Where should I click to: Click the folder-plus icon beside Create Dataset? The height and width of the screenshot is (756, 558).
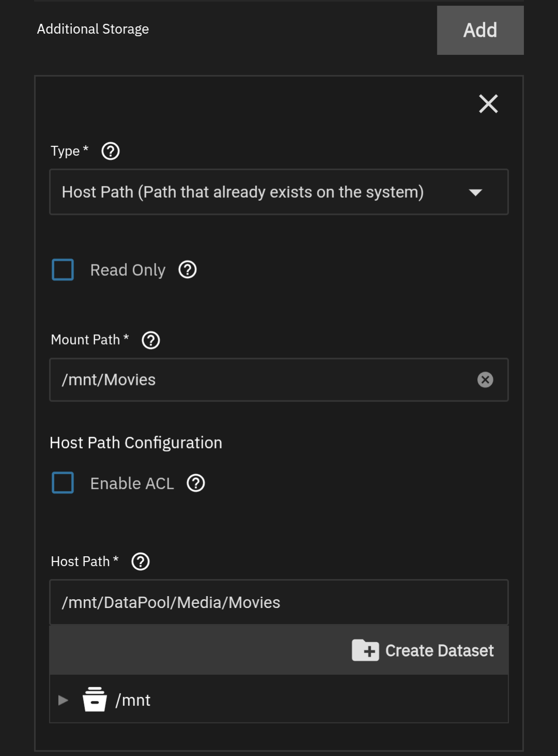[x=365, y=650]
